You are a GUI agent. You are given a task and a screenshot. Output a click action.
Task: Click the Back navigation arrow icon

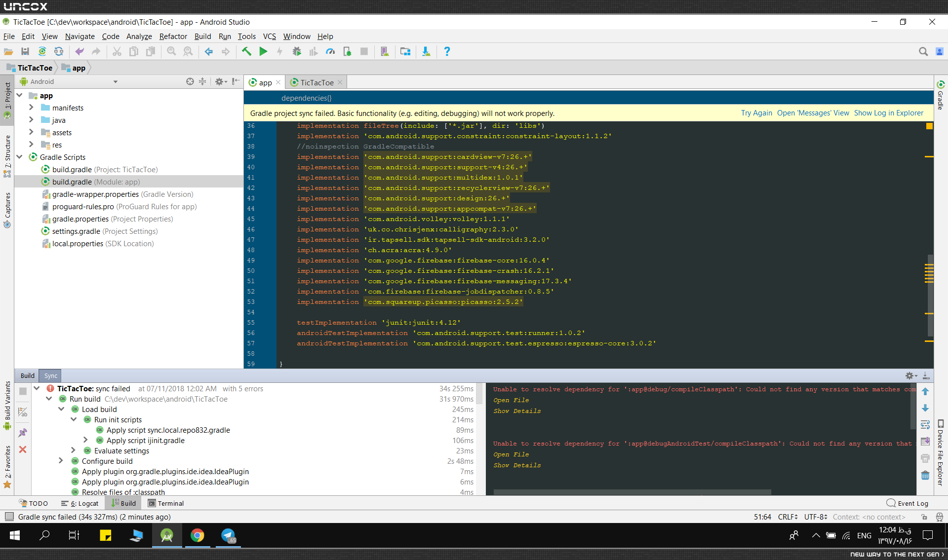pyautogui.click(x=209, y=52)
